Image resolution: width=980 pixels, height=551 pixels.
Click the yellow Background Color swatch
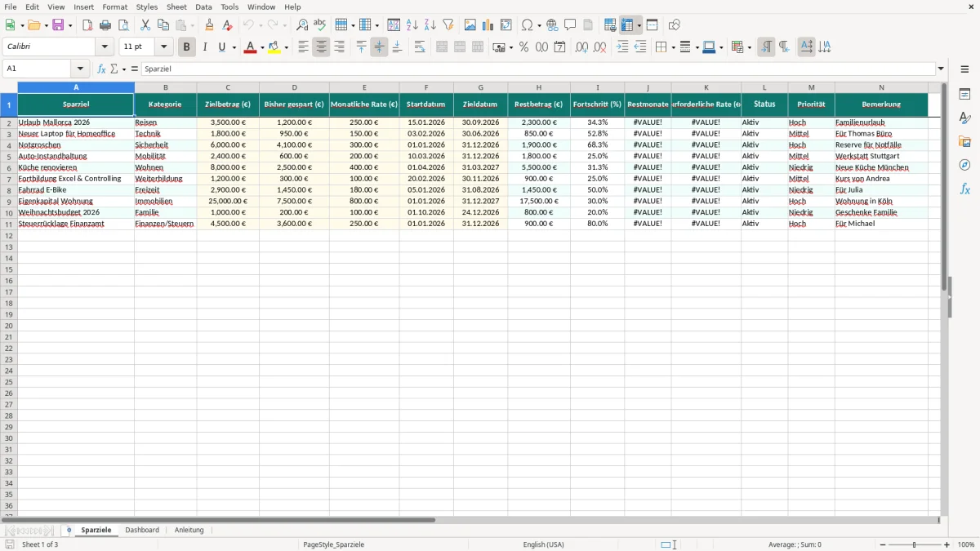[274, 47]
